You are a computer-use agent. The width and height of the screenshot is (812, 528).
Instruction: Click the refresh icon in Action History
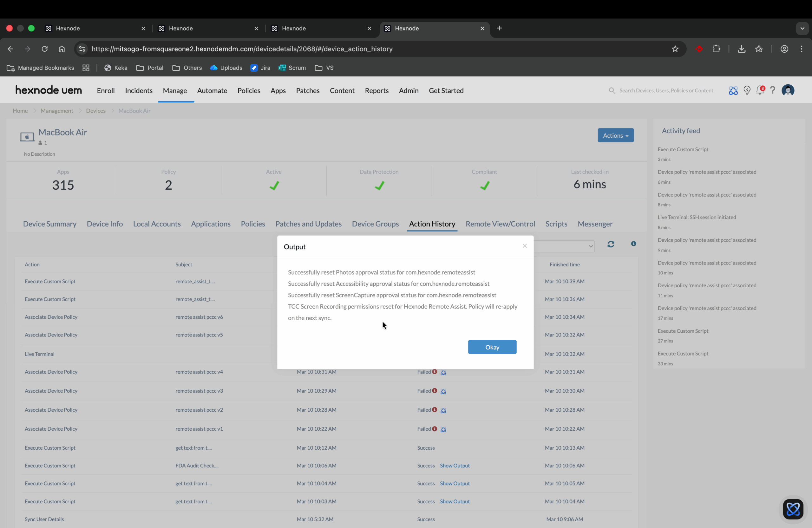coord(611,244)
